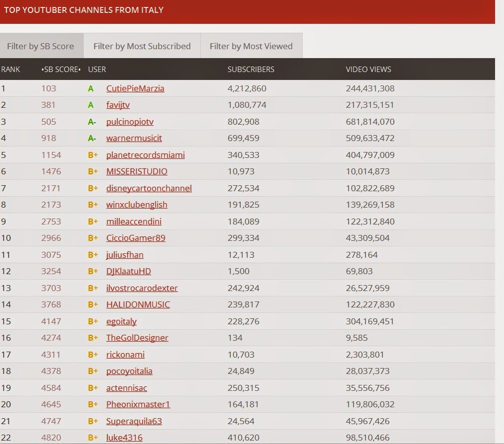
Task: Open the disneycartoonchannel link
Action: tap(149, 188)
